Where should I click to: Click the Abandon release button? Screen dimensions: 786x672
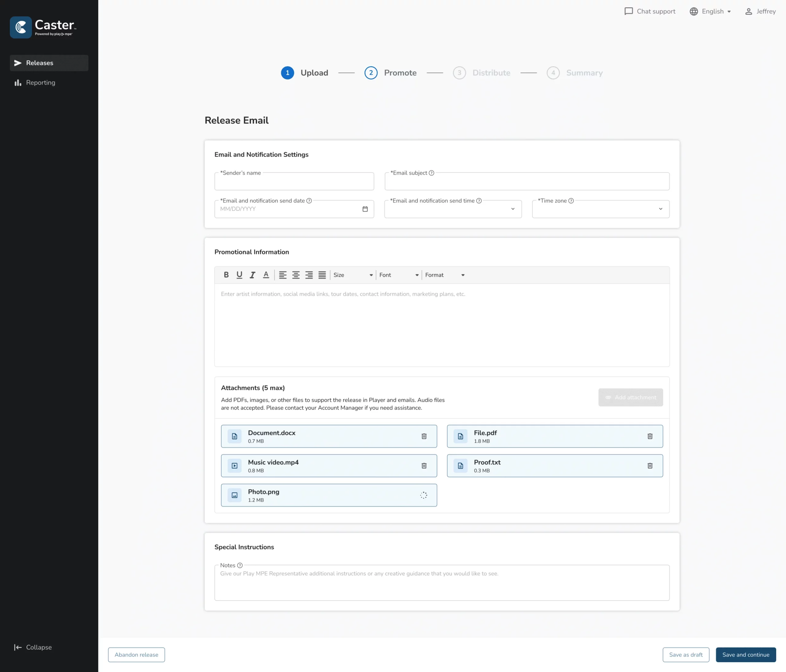pyautogui.click(x=136, y=655)
